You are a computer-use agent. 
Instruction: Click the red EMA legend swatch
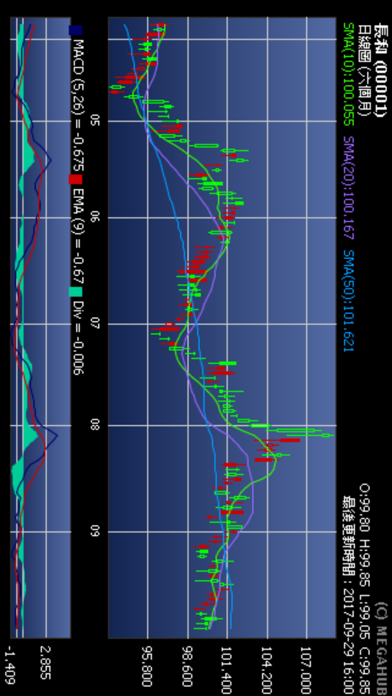pyautogui.click(x=76, y=179)
